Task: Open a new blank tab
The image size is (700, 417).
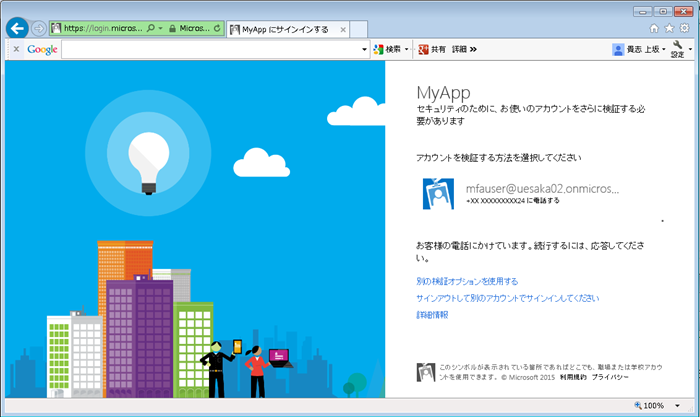Action: coord(358,29)
